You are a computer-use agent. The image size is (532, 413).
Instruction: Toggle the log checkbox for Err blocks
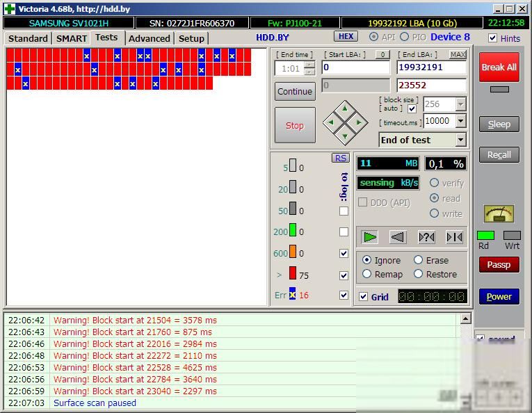344,295
